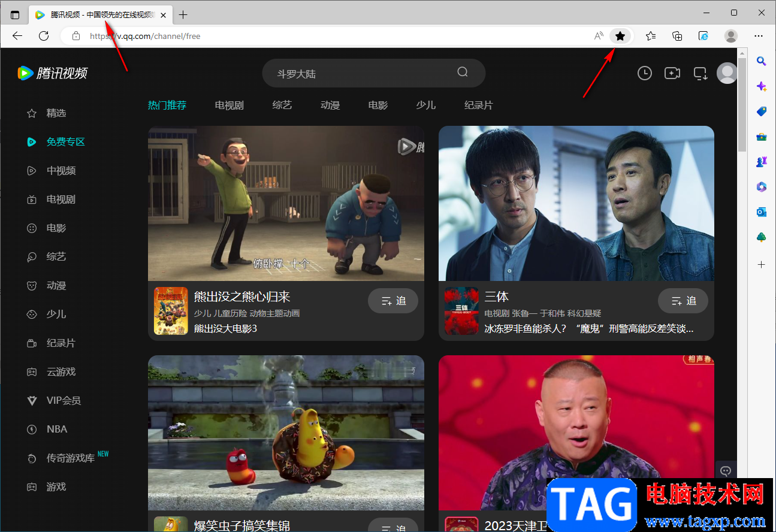Switch to the top 电影 tab
This screenshot has height=532, width=776.
click(378, 105)
